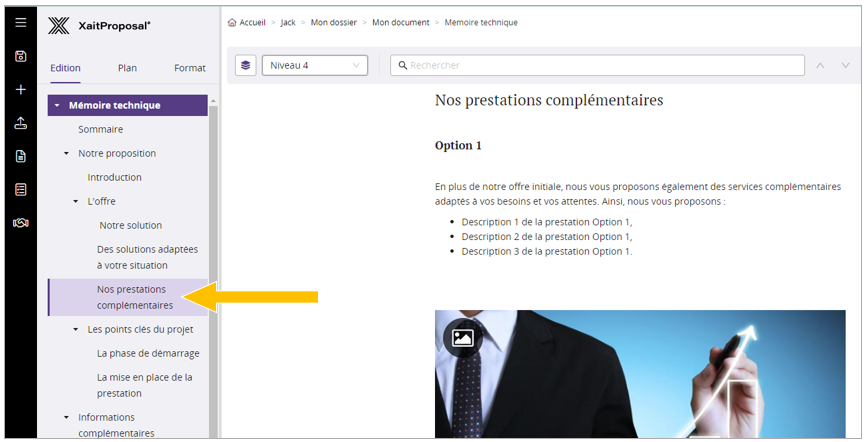This screenshot has width=867, height=442.
Task: Switch to the Plan tab
Action: (127, 68)
